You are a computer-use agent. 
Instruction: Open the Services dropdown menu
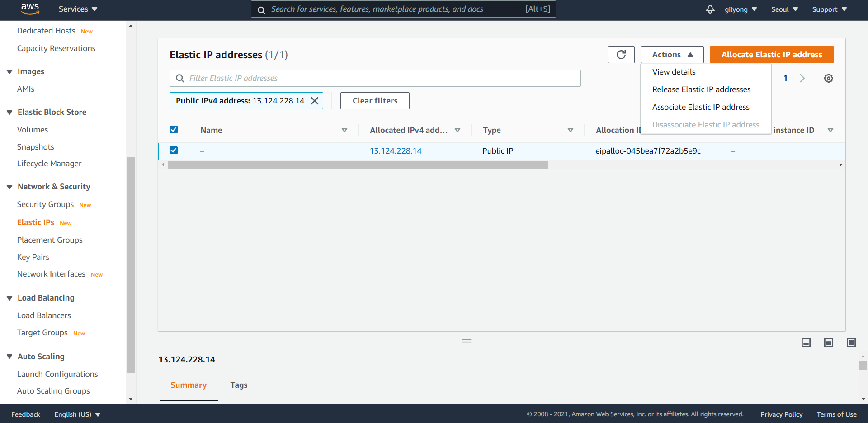pos(78,9)
